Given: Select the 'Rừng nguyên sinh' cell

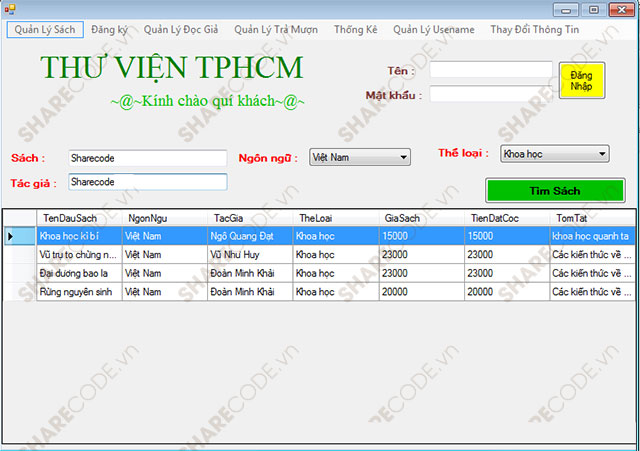Looking at the screenshot, I should click(79, 292).
